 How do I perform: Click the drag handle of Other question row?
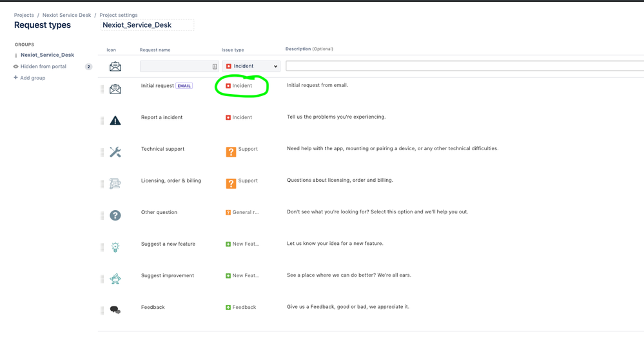(102, 215)
